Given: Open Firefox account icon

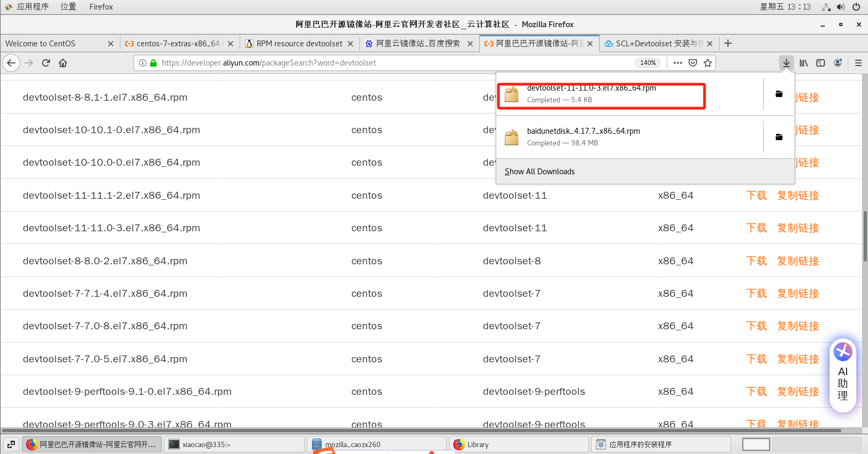Looking at the screenshot, I should pos(838,63).
